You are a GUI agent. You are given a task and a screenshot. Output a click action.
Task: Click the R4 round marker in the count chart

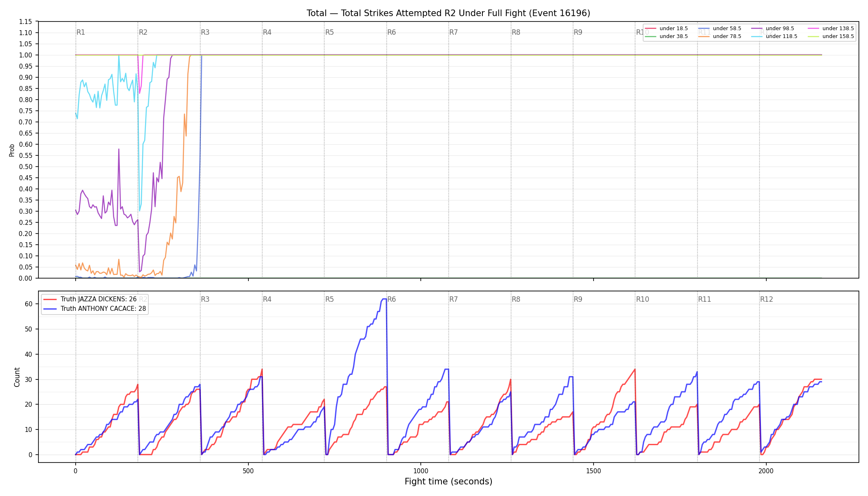point(267,299)
